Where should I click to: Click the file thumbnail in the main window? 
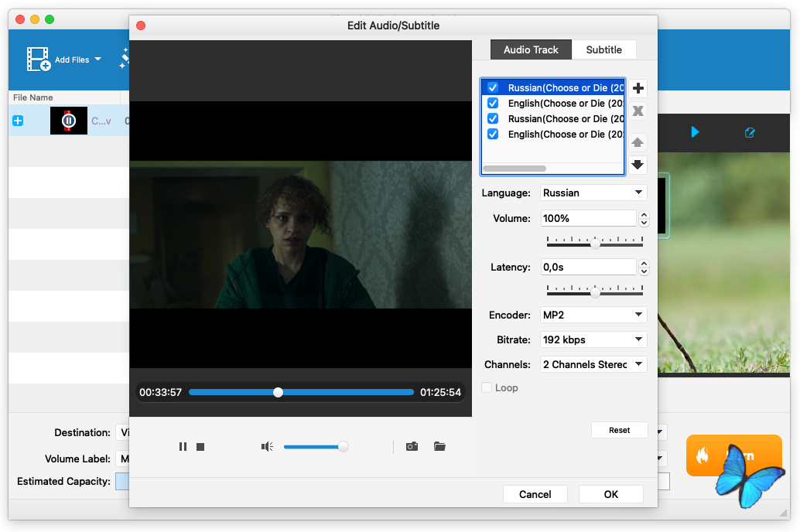click(69, 121)
